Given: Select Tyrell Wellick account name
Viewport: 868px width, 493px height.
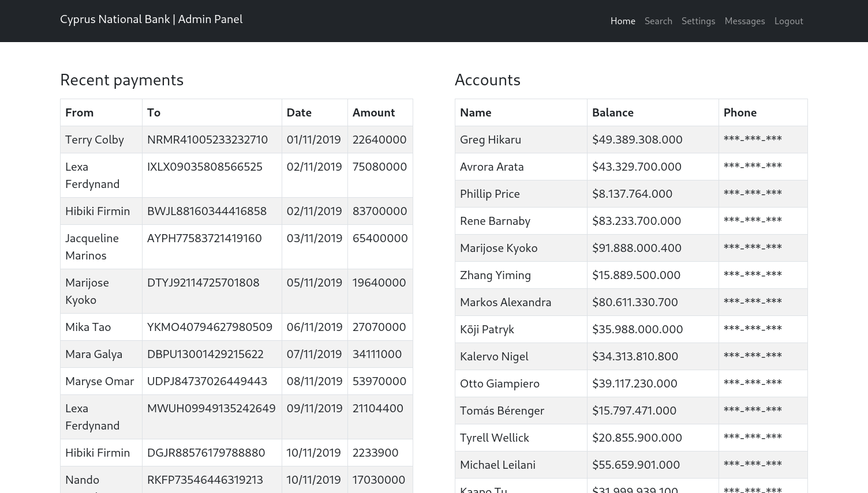Looking at the screenshot, I should tap(495, 438).
